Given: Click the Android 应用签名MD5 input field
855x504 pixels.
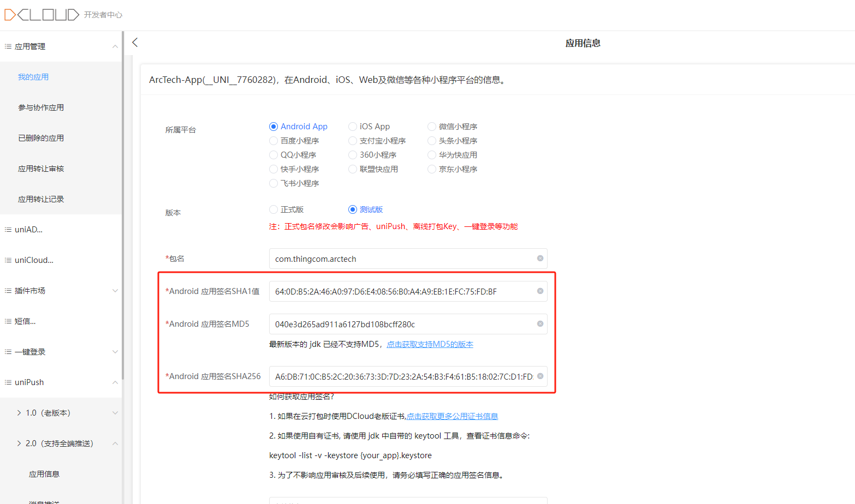Looking at the screenshot, I should pyautogui.click(x=408, y=324).
